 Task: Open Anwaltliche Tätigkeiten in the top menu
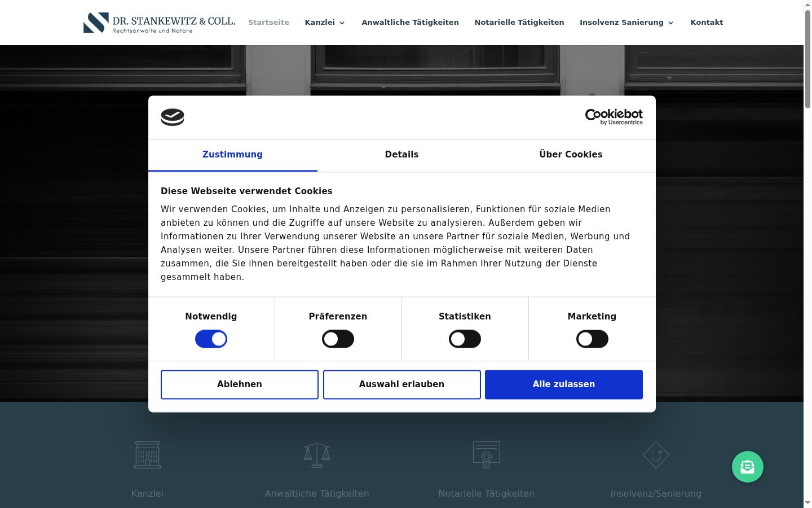click(410, 23)
